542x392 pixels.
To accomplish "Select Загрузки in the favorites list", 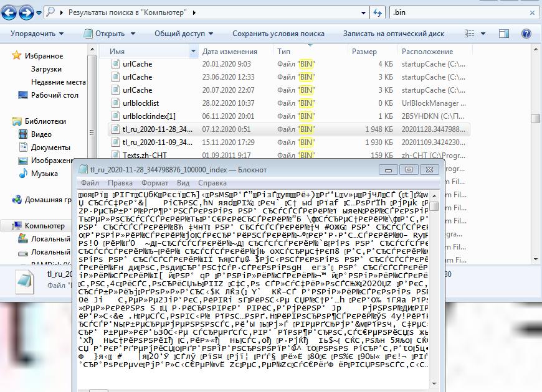I will (x=46, y=69).
